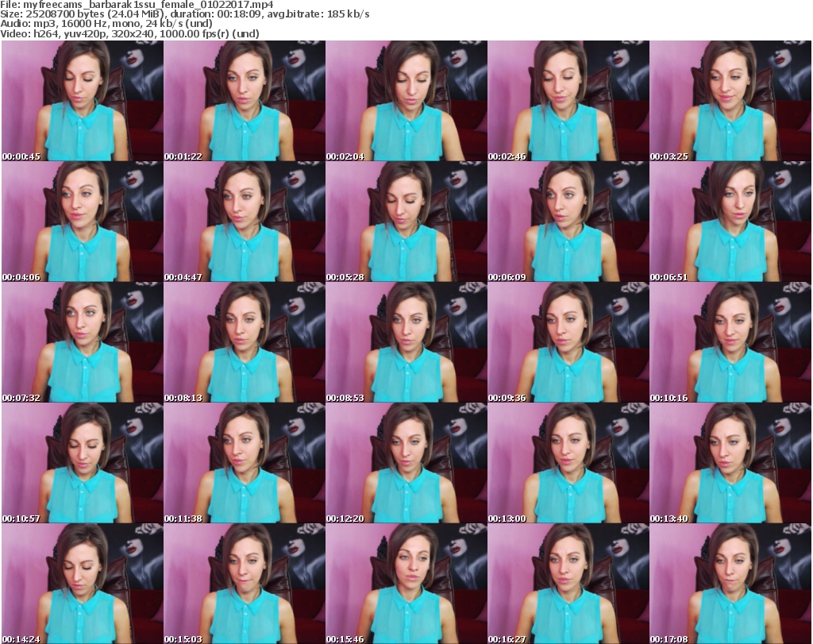This screenshot has width=813, height=644.
Task: Click the thumbnail timestamped 00:00:45
Action: (83, 101)
